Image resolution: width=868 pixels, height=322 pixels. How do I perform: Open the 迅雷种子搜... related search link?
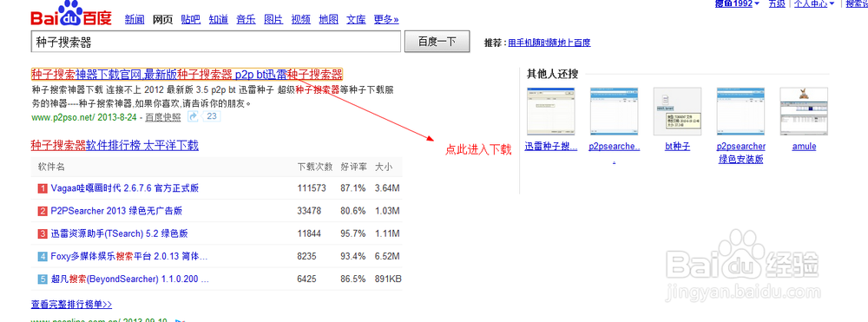click(x=551, y=147)
